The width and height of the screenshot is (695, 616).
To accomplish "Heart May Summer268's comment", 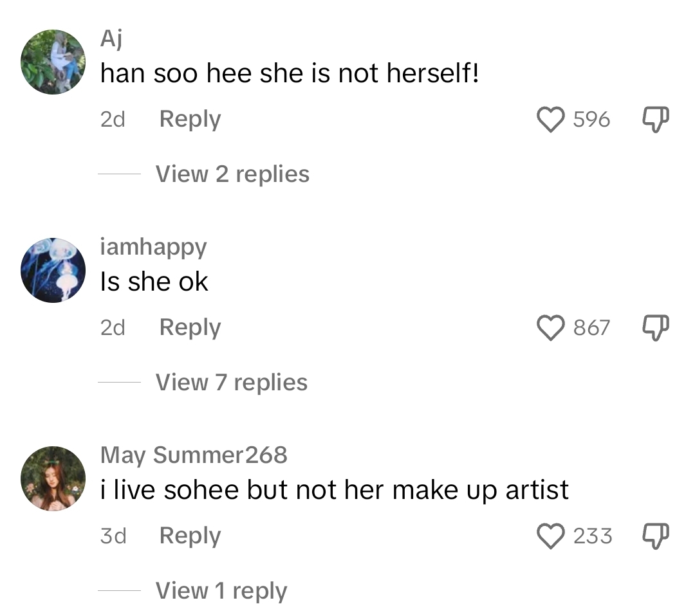I will coord(550,535).
